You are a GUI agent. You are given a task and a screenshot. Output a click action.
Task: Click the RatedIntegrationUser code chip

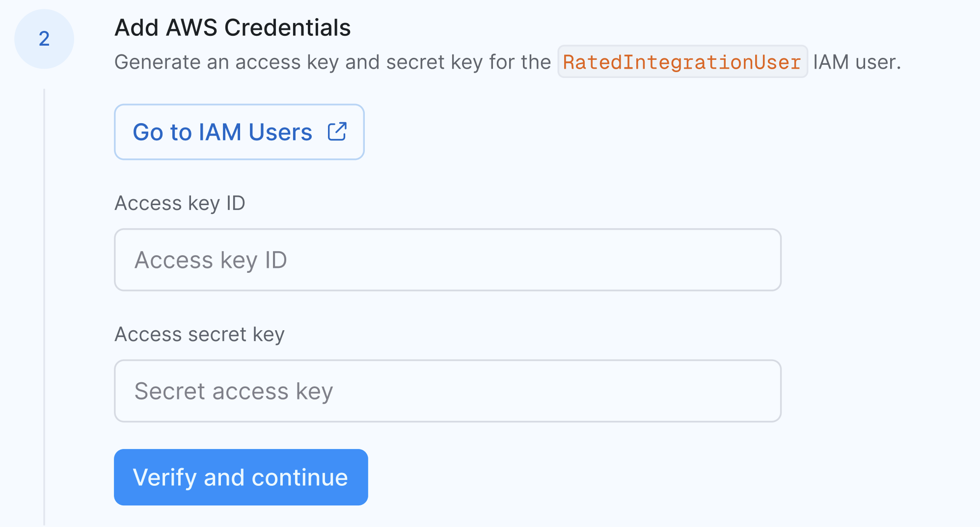click(x=682, y=62)
